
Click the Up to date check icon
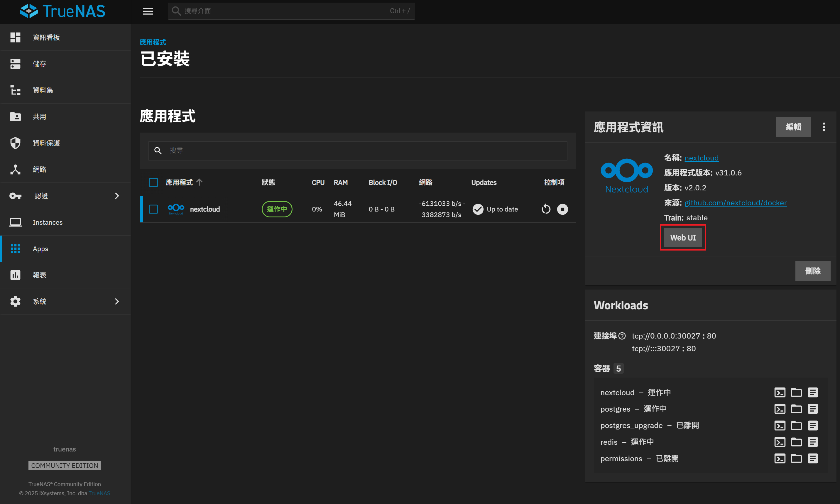click(478, 209)
